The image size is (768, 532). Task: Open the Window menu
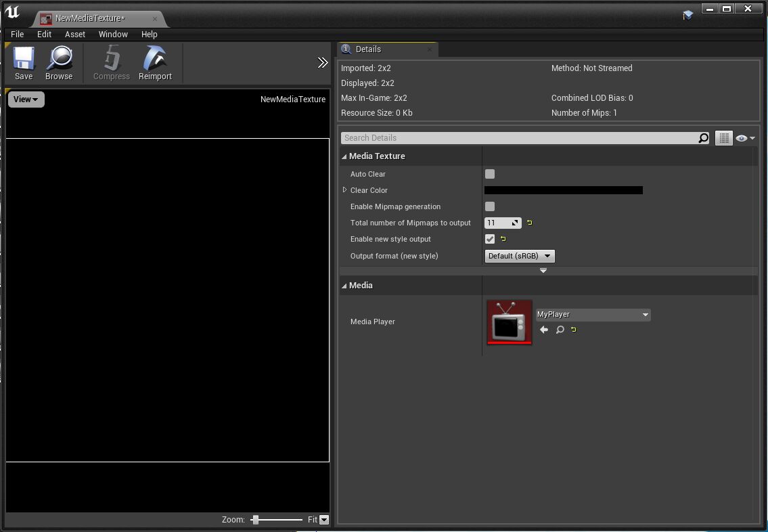(113, 34)
